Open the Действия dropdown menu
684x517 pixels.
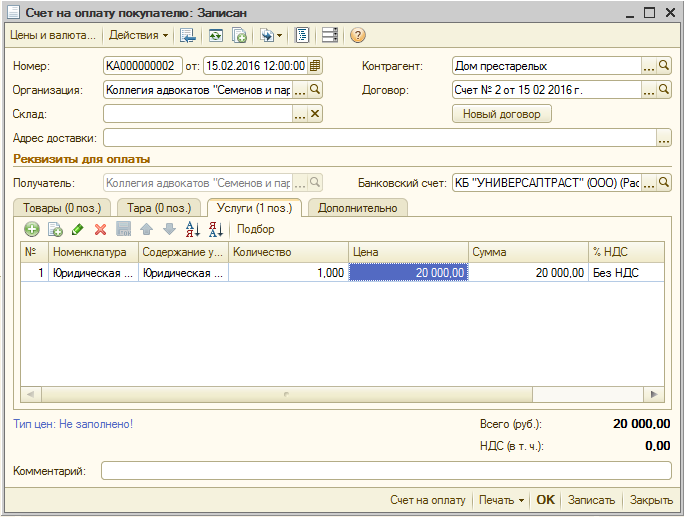138,35
